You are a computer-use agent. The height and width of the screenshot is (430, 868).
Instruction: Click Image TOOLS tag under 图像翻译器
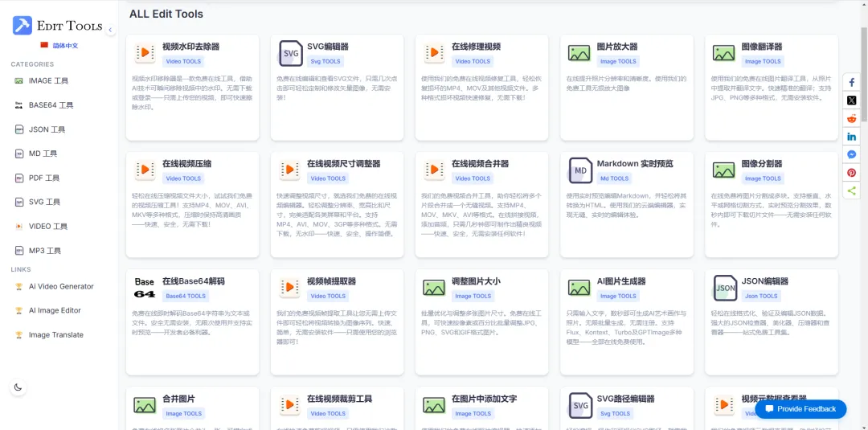[763, 61]
